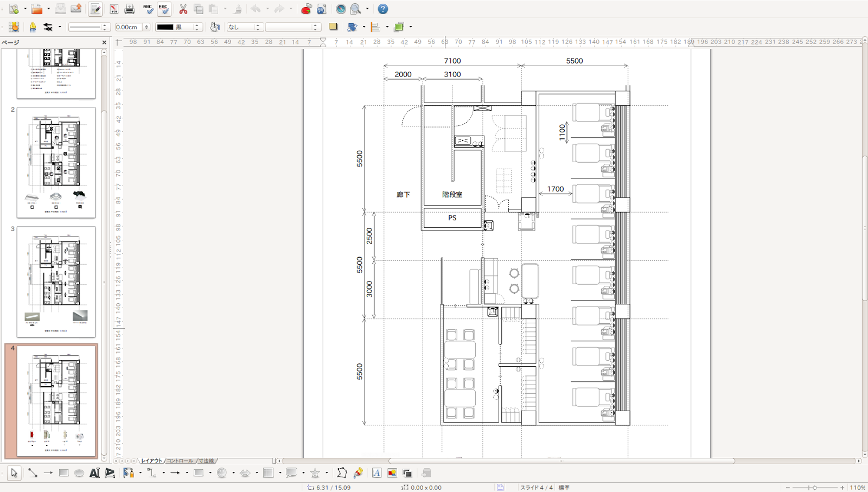868x492 pixels.
Task: Select the Connector tool
Action: pos(151,473)
